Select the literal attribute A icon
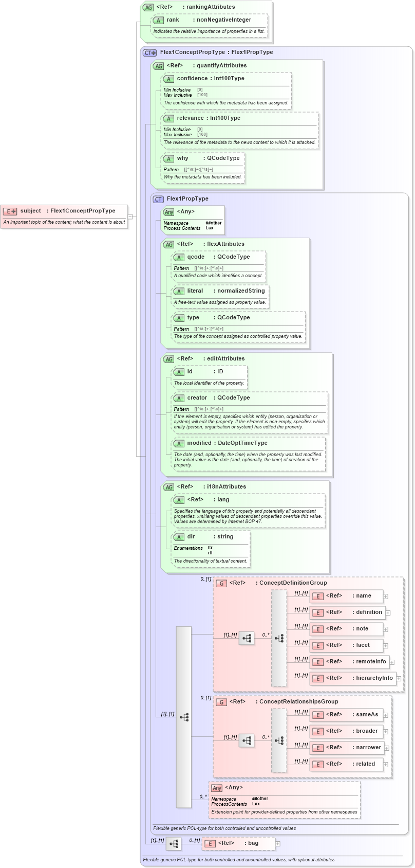This screenshot has width=415, height=868. point(179,291)
